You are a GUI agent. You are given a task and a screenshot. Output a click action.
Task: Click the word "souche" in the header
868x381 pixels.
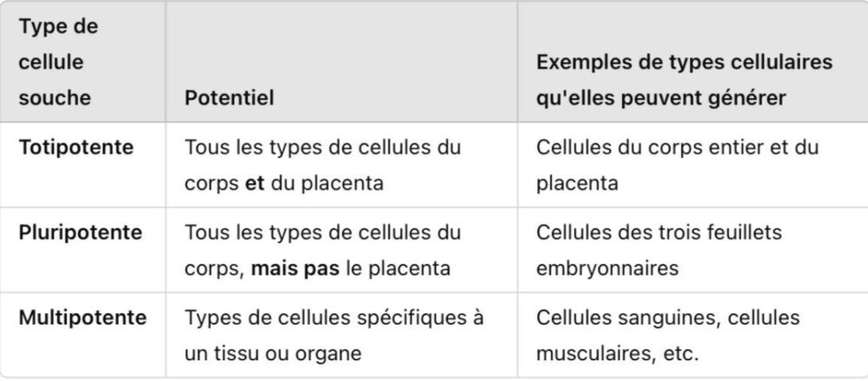(x=55, y=98)
